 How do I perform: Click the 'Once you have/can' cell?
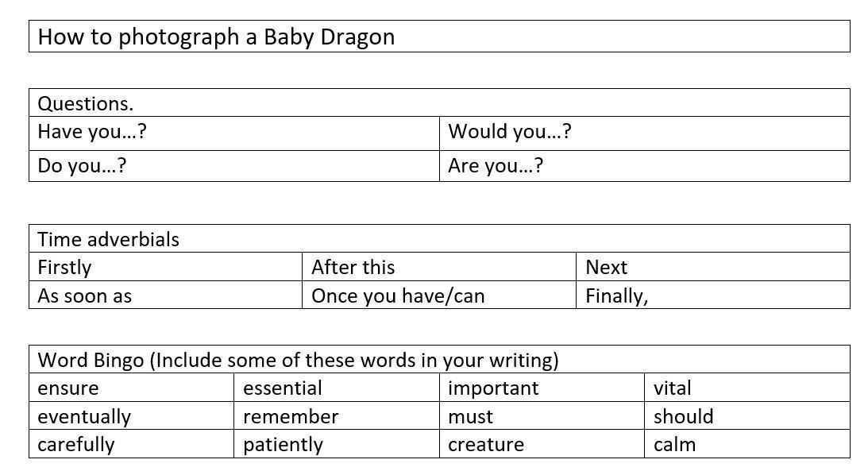(x=398, y=296)
